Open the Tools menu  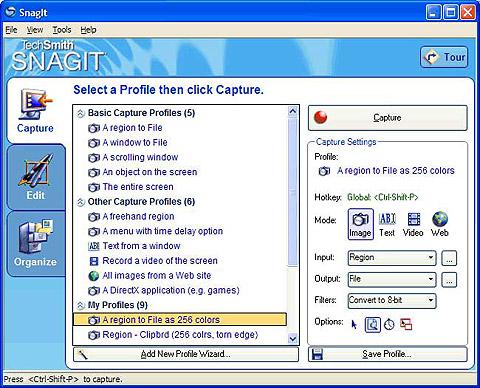coord(62,30)
